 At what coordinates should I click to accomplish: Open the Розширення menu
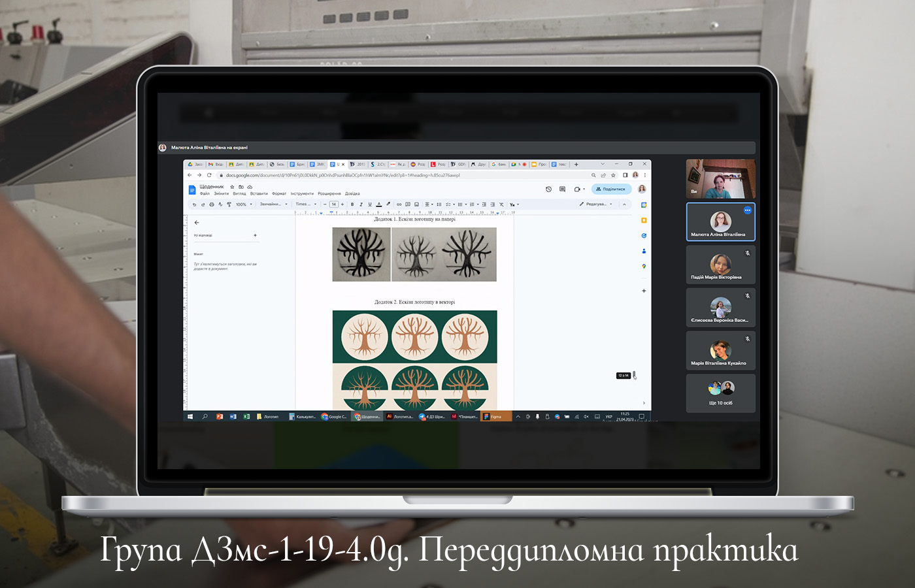[x=329, y=193]
